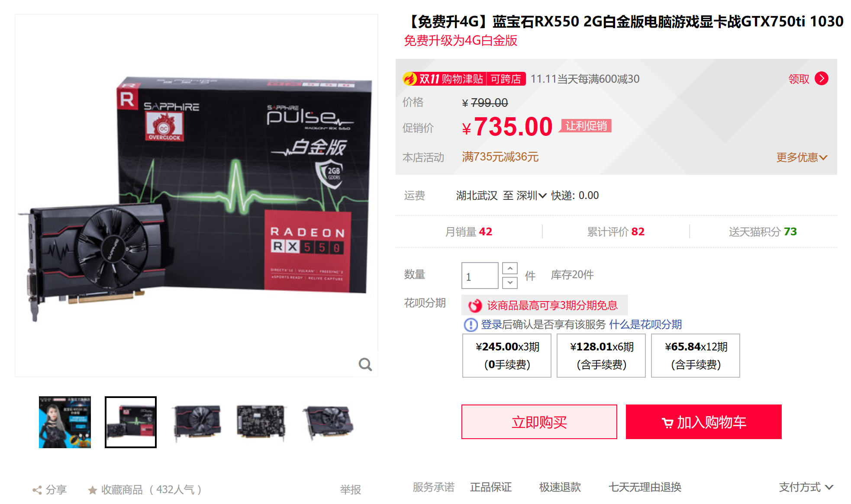Viewport: 851px width, 504px height.
Task: Open the 什么是花呗分期 help link
Action: point(645,324)
